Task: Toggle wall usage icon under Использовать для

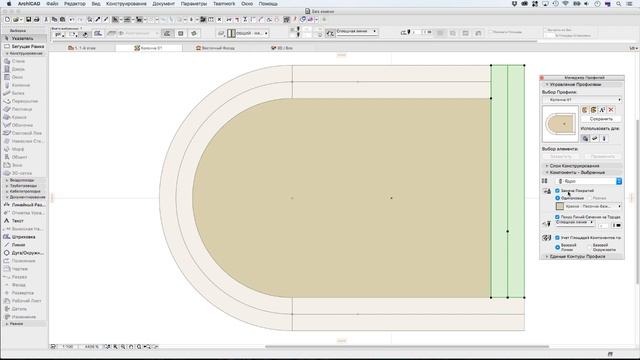Action: pos(585,139)
